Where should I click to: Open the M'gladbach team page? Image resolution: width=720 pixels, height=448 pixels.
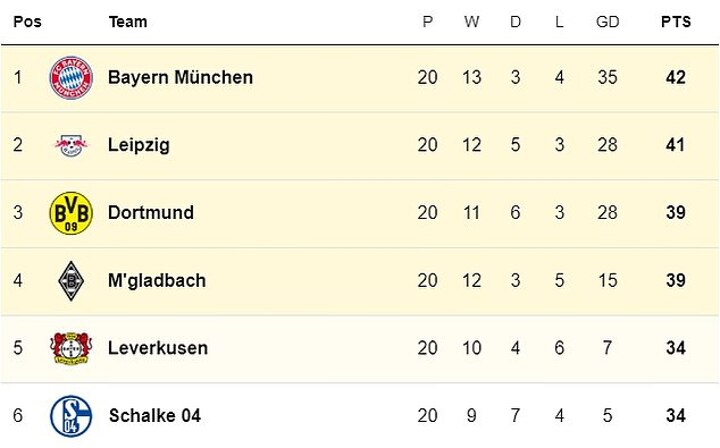157,281
